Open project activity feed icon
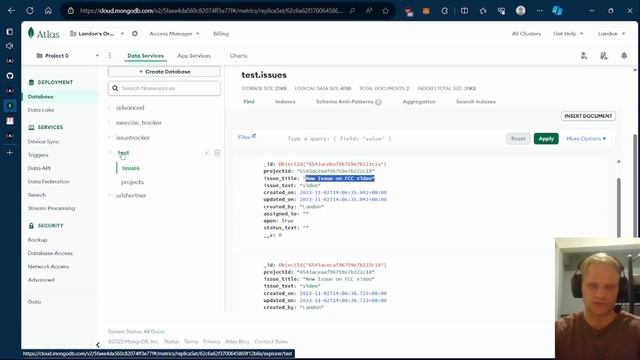Viewport: 640px width, 360px height. pyautogui.click(x=604, y=56)
